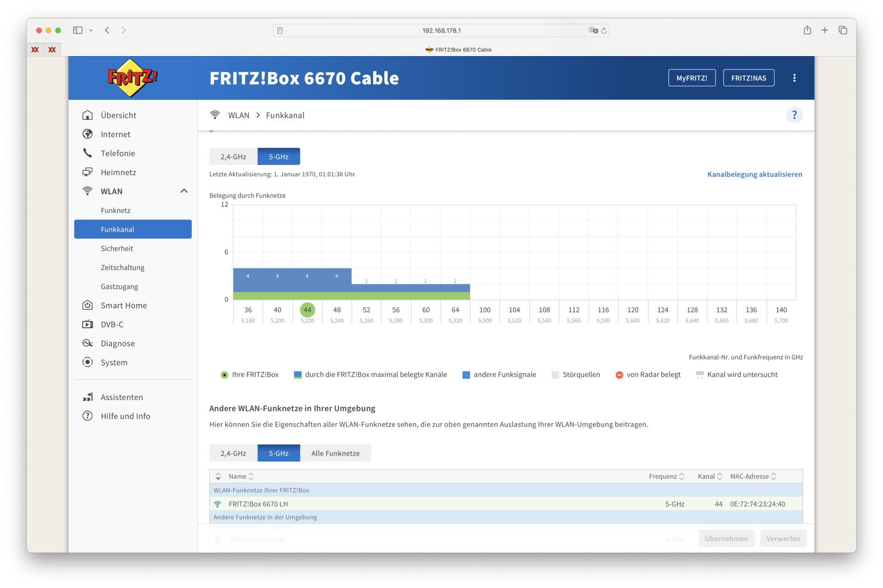
Task: Open Funknetz submenu item
Action: [132, 210]
